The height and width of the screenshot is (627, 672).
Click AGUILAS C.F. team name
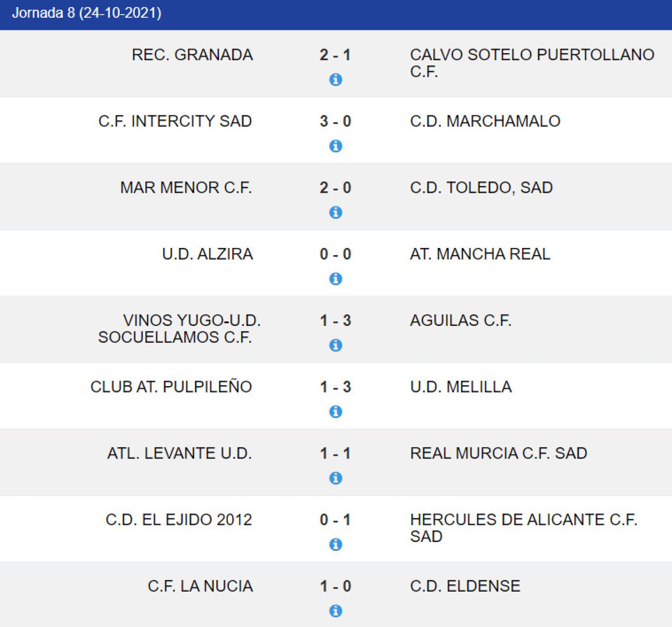pyautogui.click(x=460, y=320)
